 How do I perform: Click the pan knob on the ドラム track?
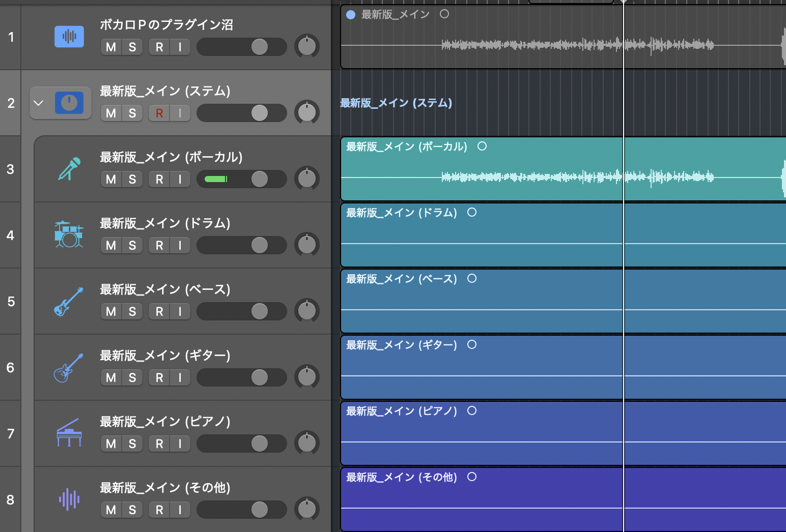click(x=307, y=245)
